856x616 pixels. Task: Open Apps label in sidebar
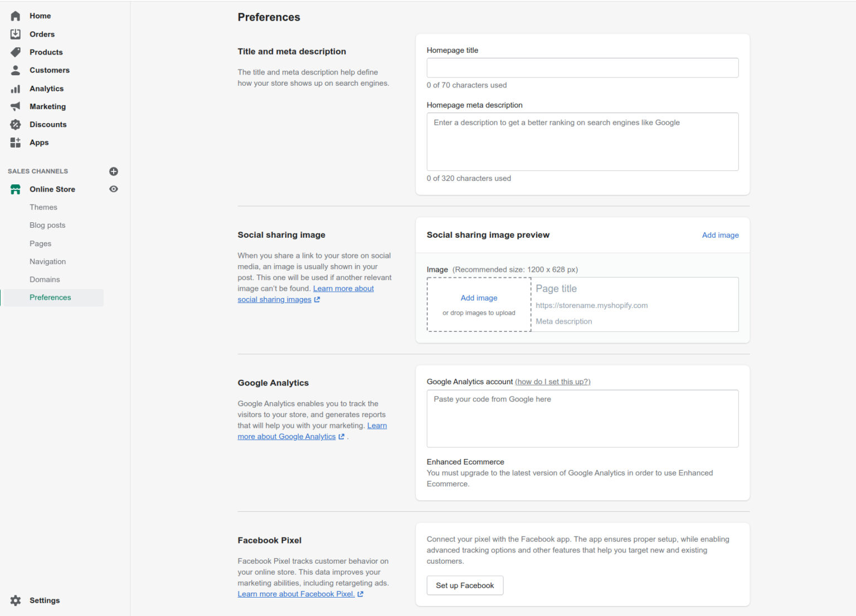pyautogui.click(x=39, y=143)
